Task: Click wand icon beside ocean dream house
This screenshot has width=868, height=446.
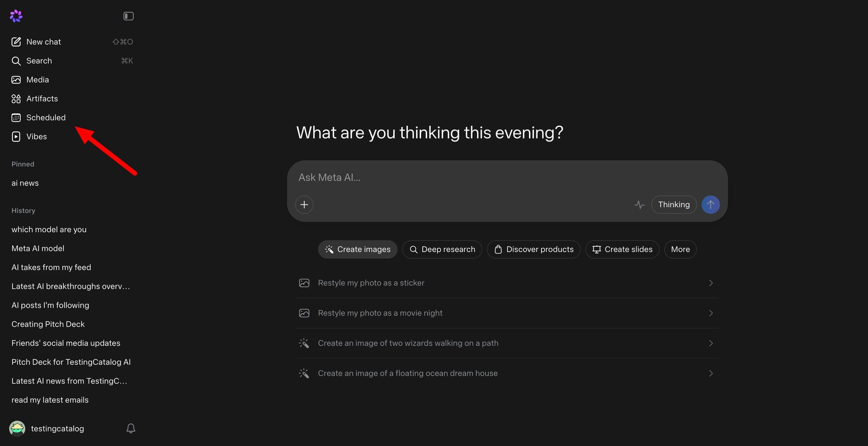Action: click(304, 374)
